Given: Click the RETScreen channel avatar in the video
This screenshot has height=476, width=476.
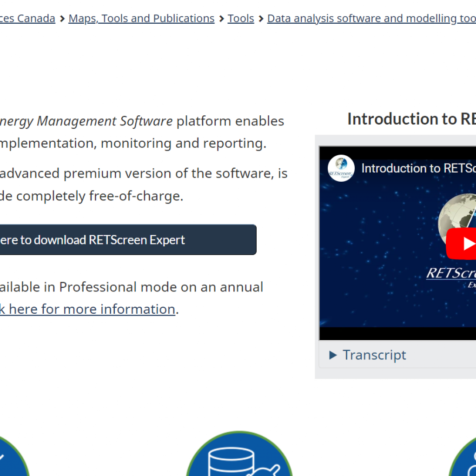Looking at the screenshot, I should [x=341, y=168].
